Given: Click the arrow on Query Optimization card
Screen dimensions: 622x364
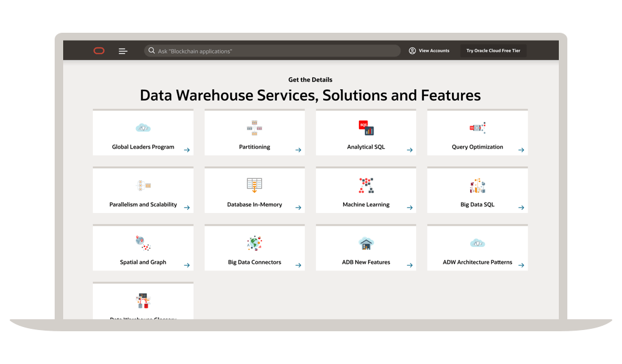Looking at the screenshot, I should 521,150.
